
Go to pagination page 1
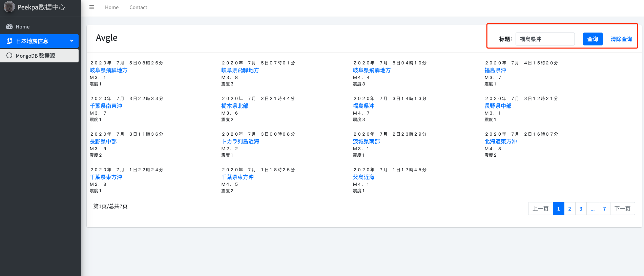click(x=559, y=209)
